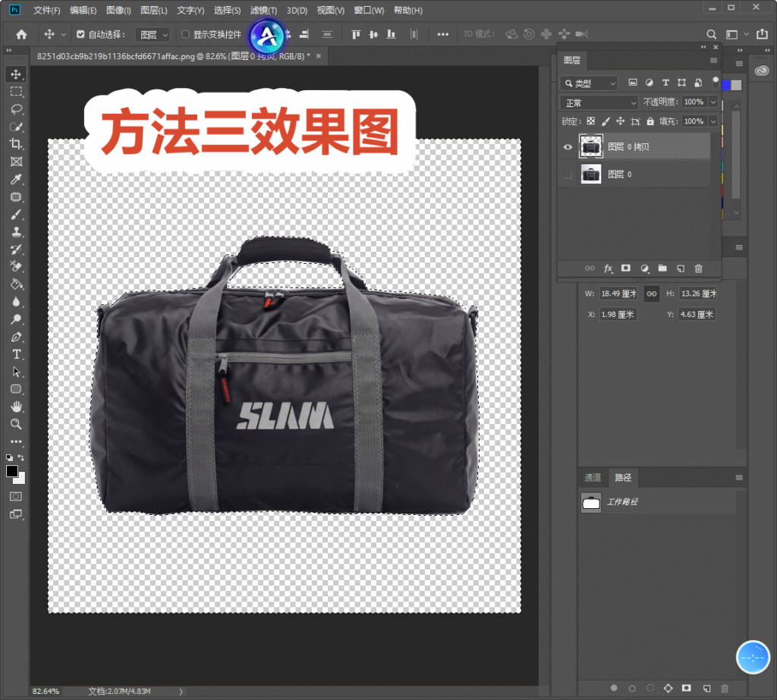Add a layer mask in Layers panel
Image resolution: width=777 pixels, height=700 pixels.
(x=626, y=268)
